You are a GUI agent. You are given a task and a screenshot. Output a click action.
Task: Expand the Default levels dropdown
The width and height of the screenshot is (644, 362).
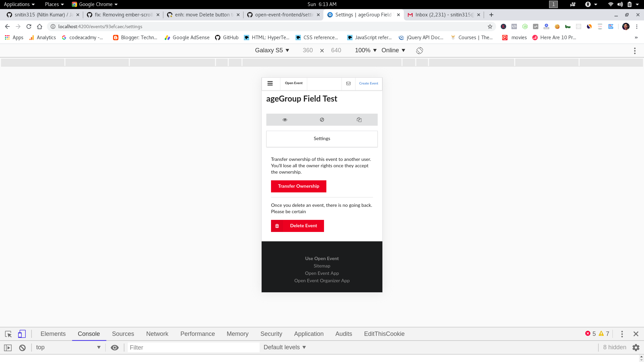click(285, 347)
